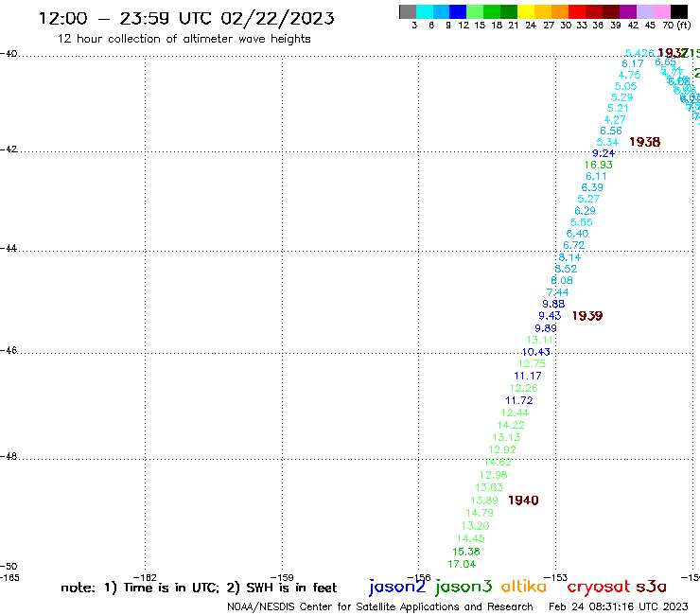Click the wave height value 11.72
This screenshot has width=700, height=615.
point(519,400)
